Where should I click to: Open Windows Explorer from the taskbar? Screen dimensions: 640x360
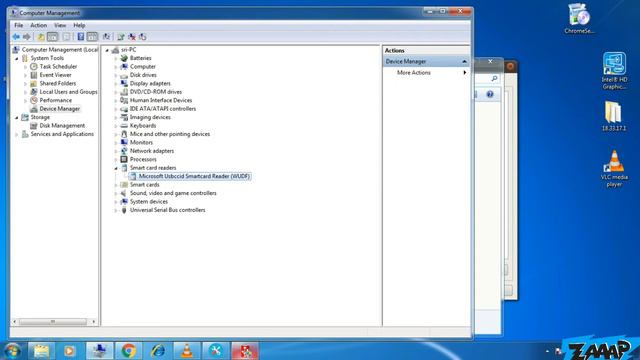point(41,351)
